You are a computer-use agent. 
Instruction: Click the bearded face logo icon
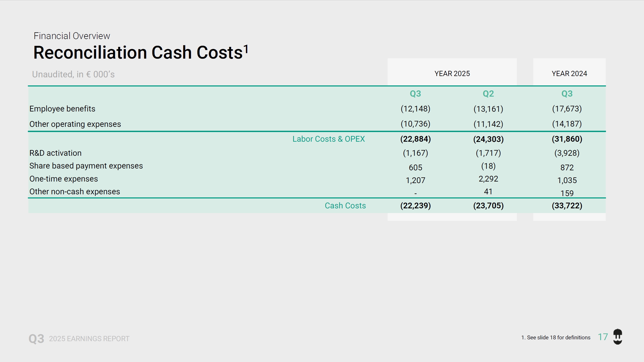click(617, 336)
